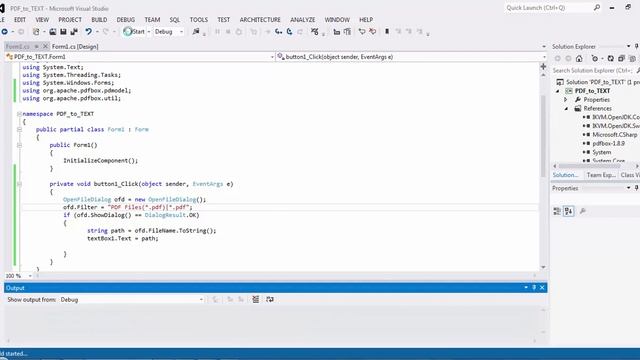The width and height of the screenshot is (640, 360).
Task: Comment out the selected lines with the comment icon
Action: (x=362, y=31)
